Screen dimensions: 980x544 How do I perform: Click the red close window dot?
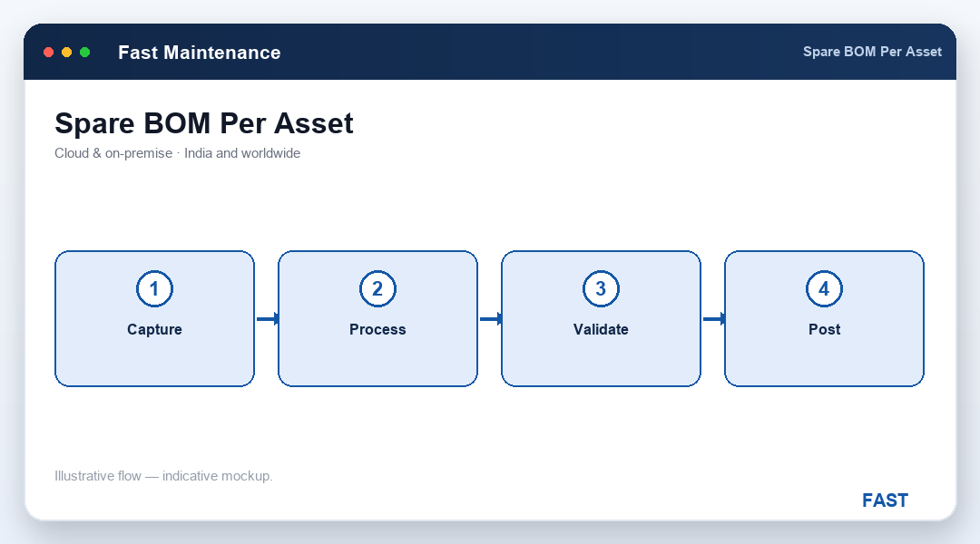(48, 52)
